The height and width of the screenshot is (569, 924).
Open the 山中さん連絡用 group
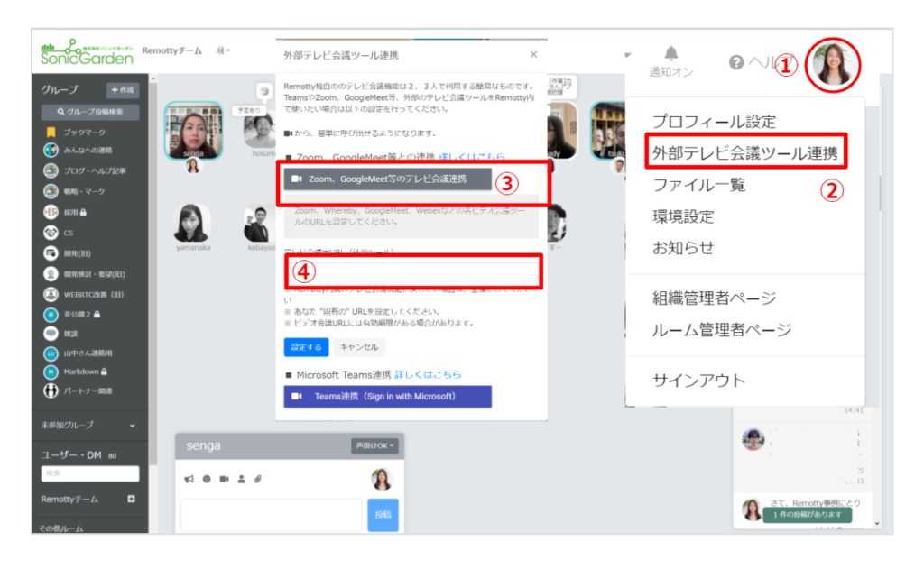pos(78,353)
